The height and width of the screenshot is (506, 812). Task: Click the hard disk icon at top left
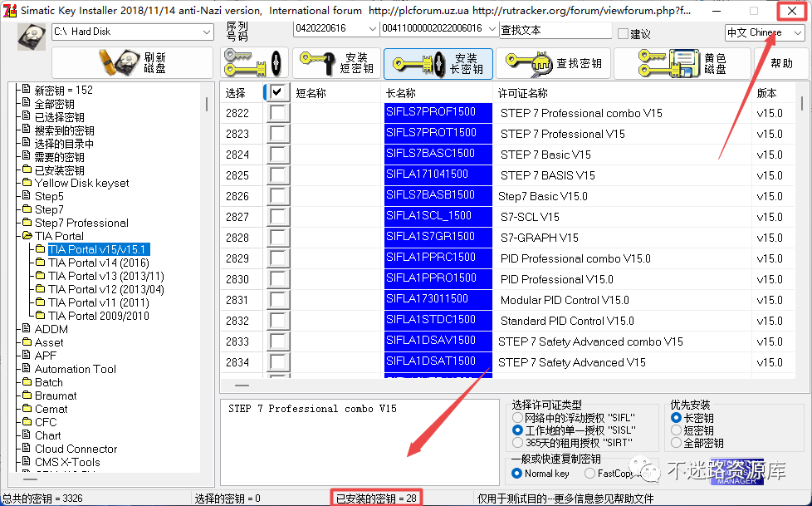tap(32, 37)
